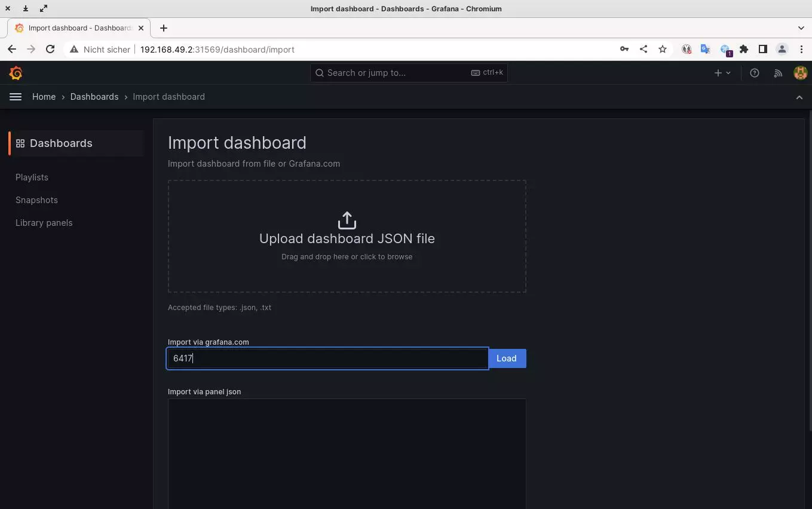Click the share page icon
Viewport: 812px width, 509px height.
[x=644, y=50]
